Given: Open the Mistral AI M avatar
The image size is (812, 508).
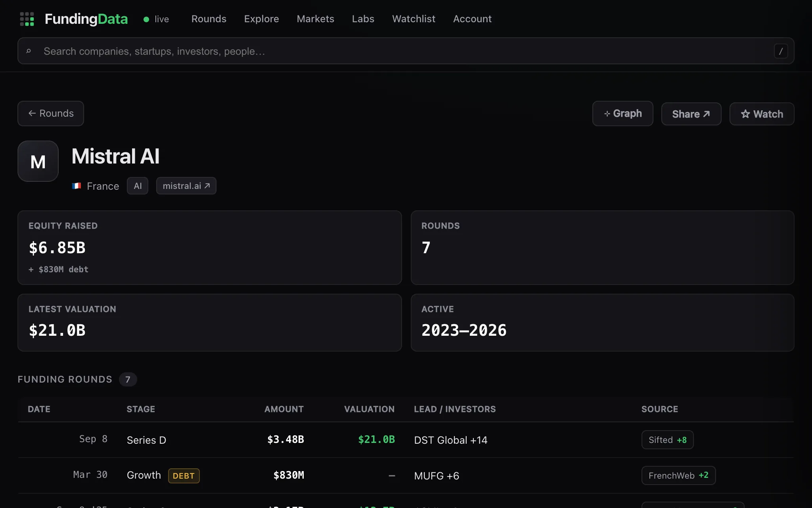Looking at the screenshot, I should pyautogui.click(x=38, y=161).
